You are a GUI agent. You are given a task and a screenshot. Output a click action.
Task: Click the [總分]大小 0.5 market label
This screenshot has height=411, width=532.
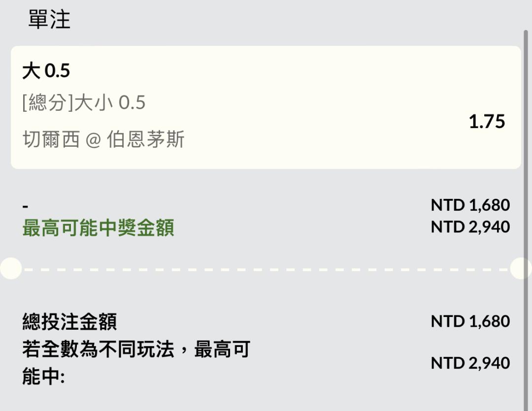coord(84,102)
